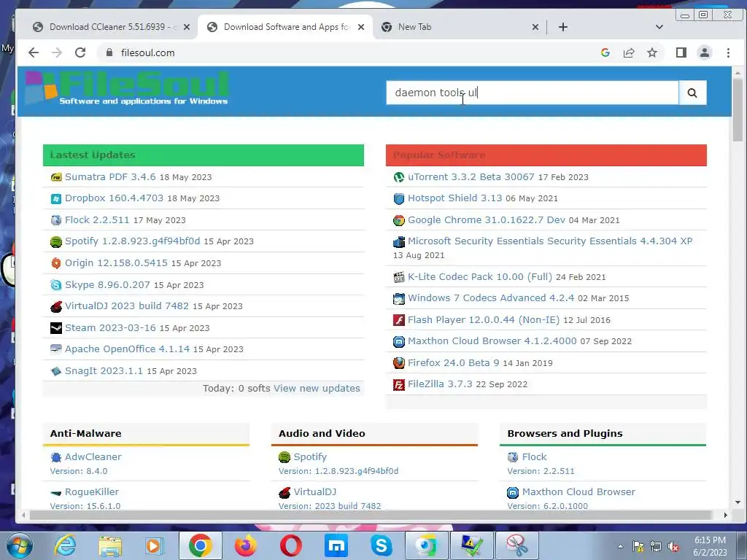The image size is (747, 560).
Task: Open VirtualDJ in Audio and Video section
Action: (315, 492)
